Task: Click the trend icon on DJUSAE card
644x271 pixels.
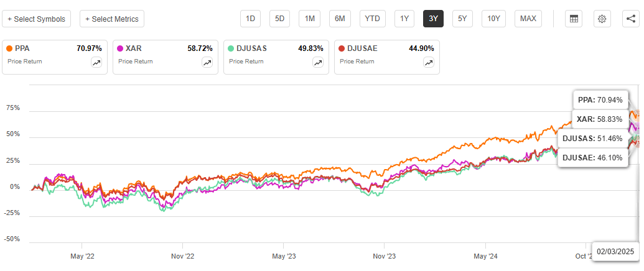Action: [429, 62]
